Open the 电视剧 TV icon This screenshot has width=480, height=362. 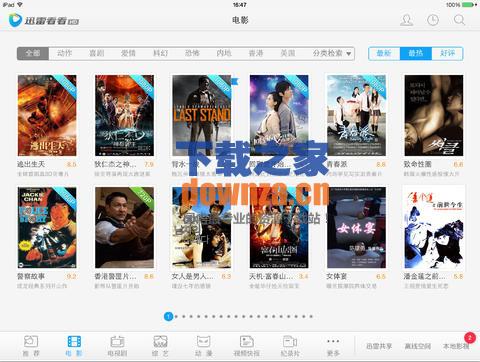coord(117,341)
